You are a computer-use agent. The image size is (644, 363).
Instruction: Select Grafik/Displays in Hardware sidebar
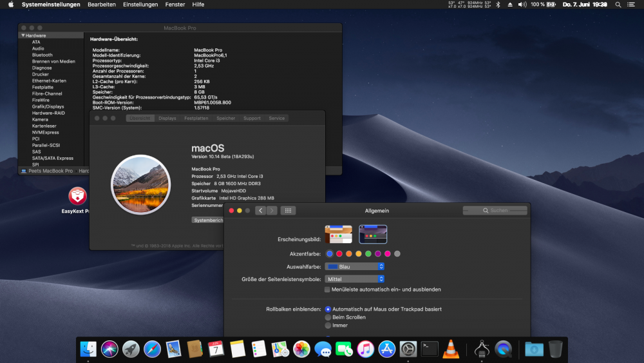pyautogui.click(x=48, y=107)
